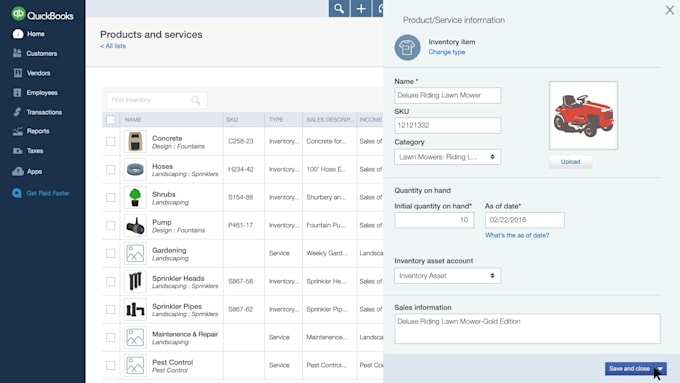Click the Customers sidebar icon
The image size is (680, 383).
[17, 53]
